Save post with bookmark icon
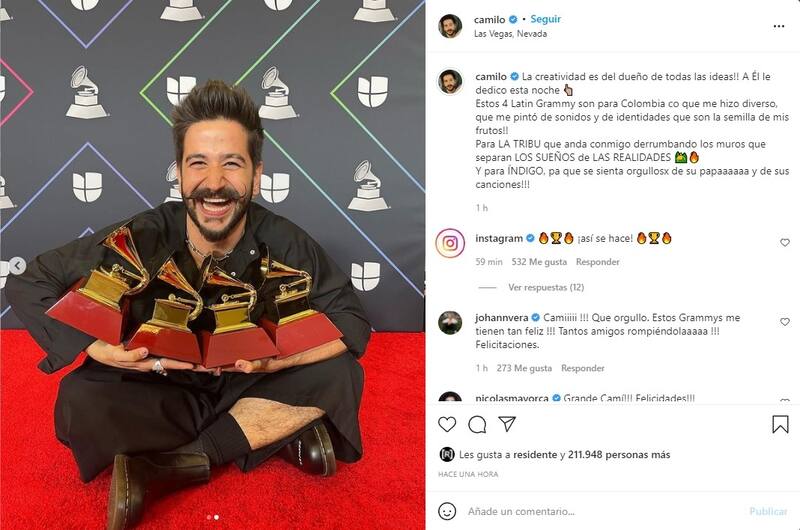Viewport: 800px width, 530px height. click(780, 424)
